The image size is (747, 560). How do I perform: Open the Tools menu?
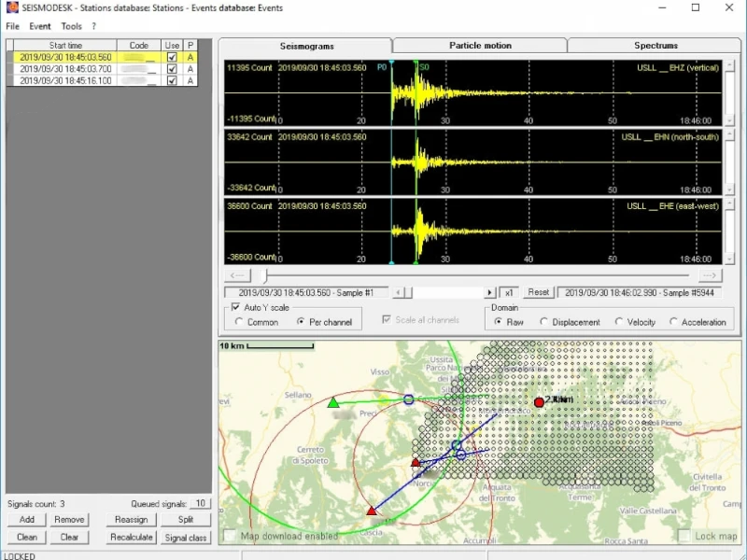71,26
